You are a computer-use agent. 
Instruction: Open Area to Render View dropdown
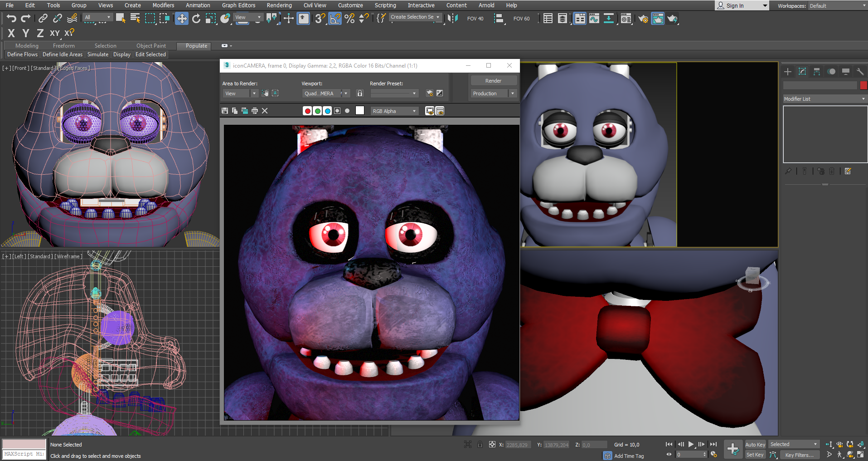[240, 93]
